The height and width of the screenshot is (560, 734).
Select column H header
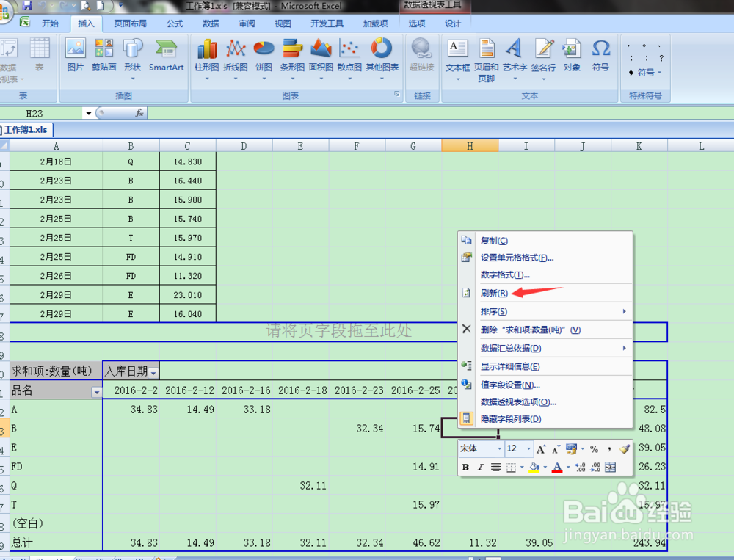tap(470, 146)
